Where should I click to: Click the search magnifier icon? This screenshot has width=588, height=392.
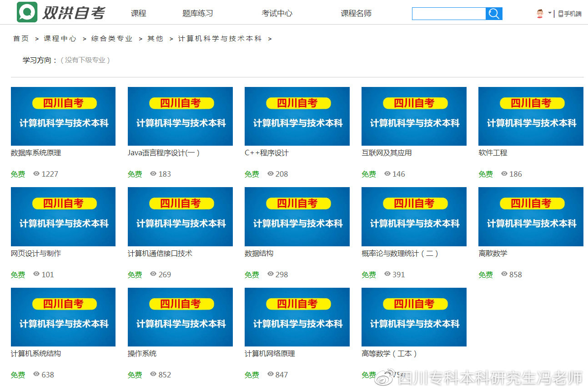click(x=494, y=14)
